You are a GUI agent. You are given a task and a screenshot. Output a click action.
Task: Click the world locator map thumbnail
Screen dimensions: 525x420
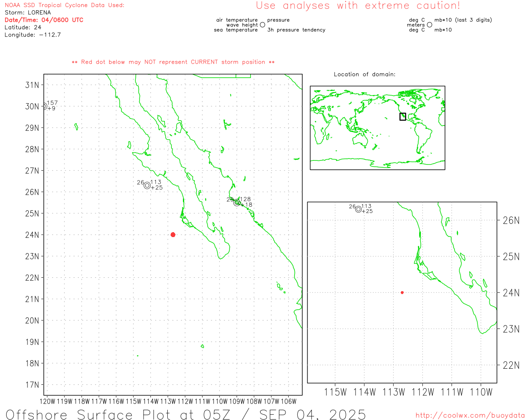point(377,128)
